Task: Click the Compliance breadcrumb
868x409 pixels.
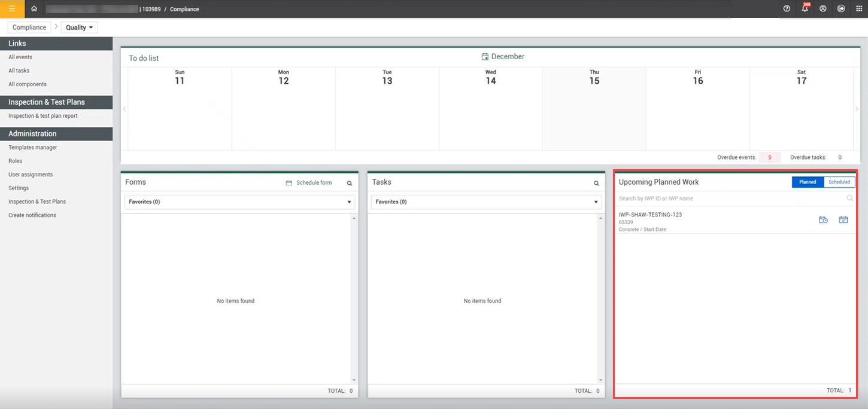Action: pos(29,27)
